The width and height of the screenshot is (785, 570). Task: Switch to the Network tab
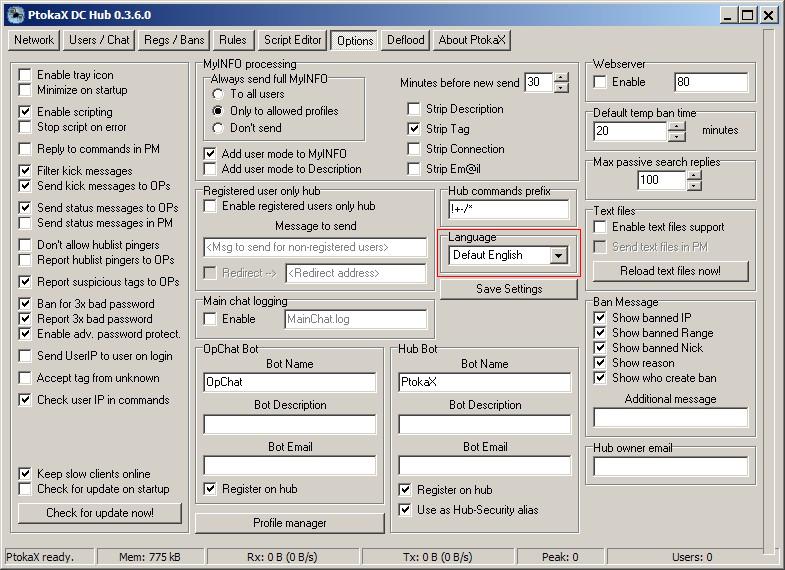click(33, 40)
